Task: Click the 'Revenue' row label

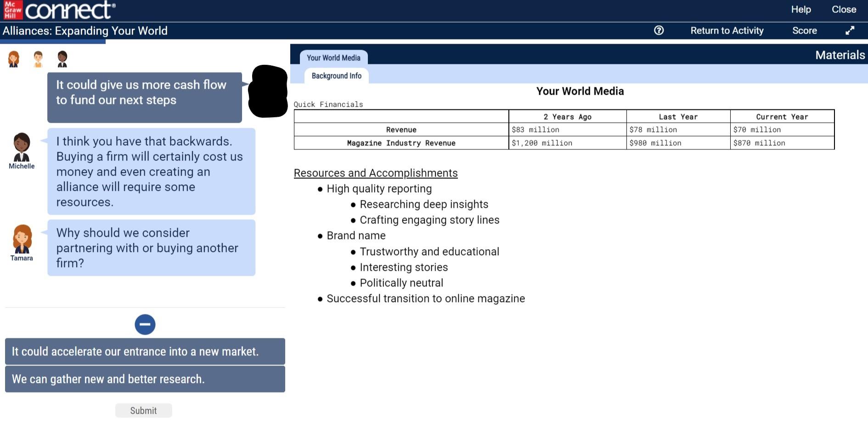Action: pyautogui.click(x=401, y=130)
